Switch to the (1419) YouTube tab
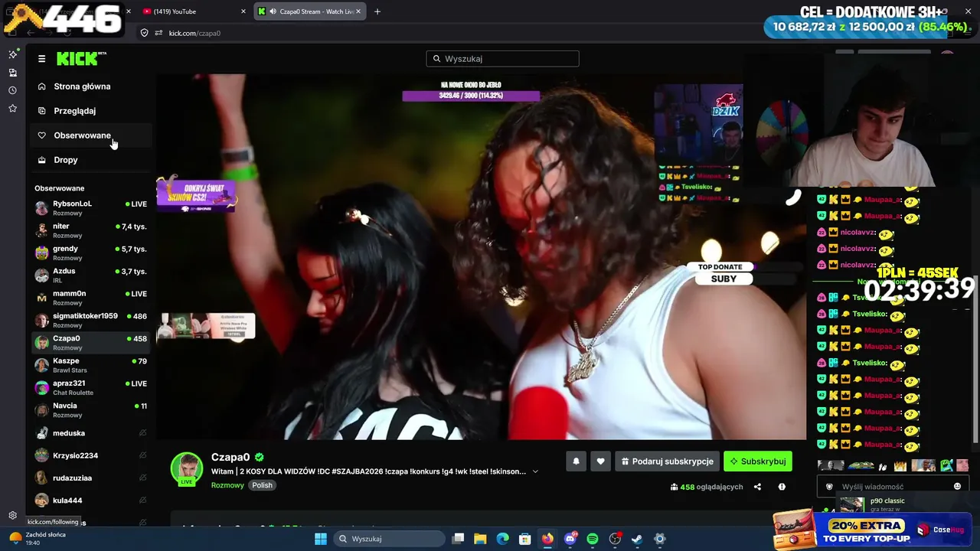The height and width of the screenshot is (551, 980). tap(195, 11)
